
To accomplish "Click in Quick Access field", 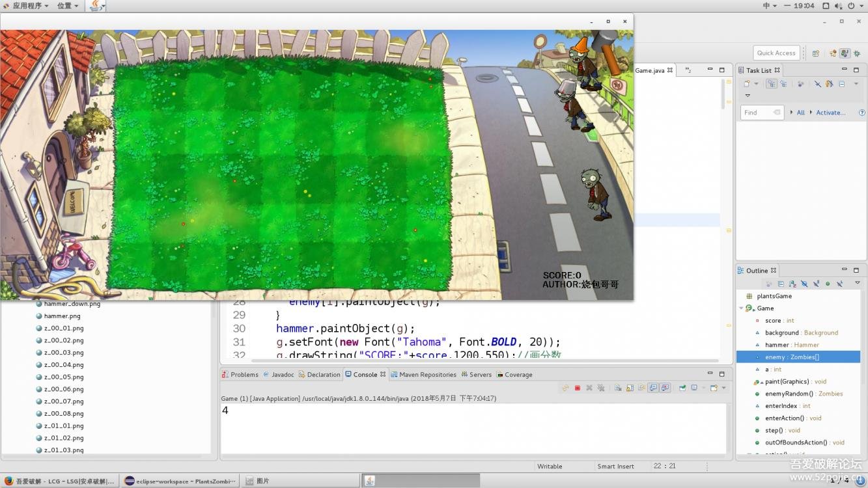I will coord(776,53).
